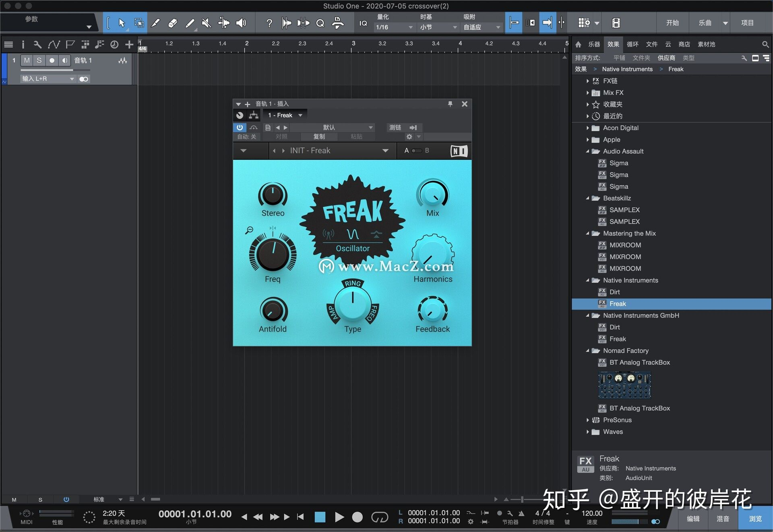Image resolution: width=773 pixels, height=532 pixels.
Task: Select the Mute tool
Action: tap(207, 23)
